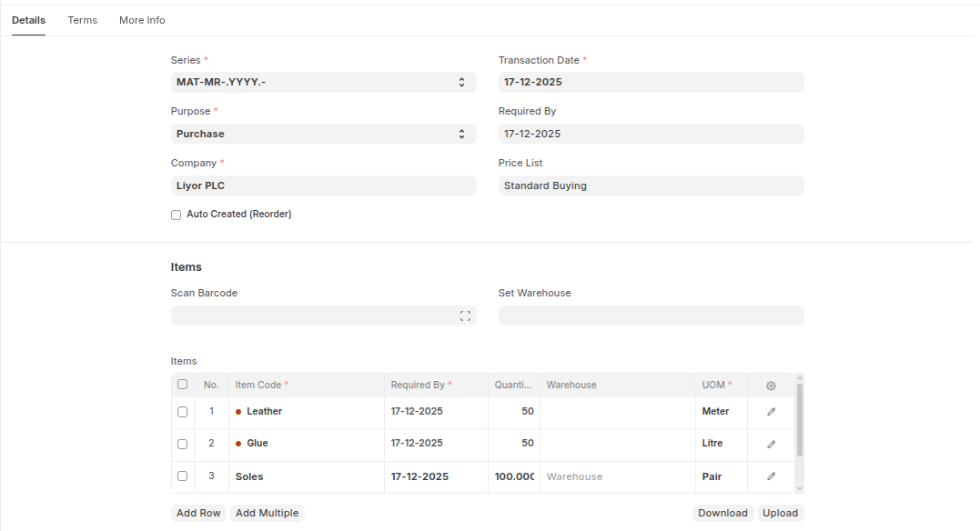Open the Series dropdown
This screenshot has height=531, width=980.
click(x=323, y=83)
